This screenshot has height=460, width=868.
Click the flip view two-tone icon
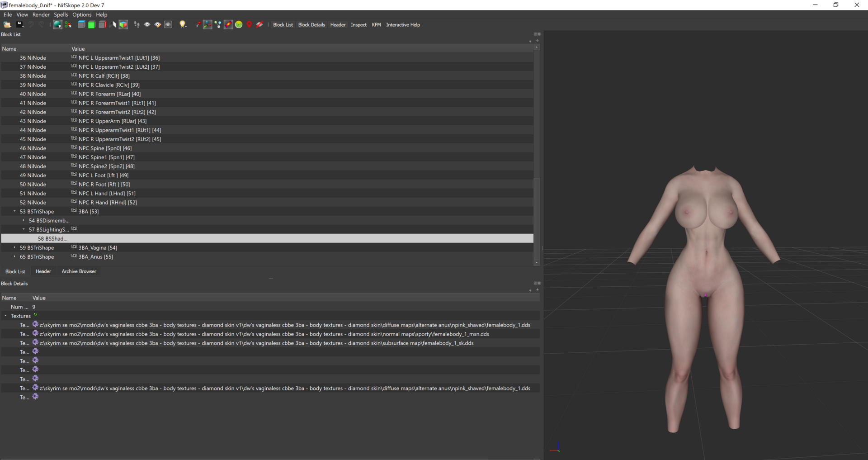113,25
